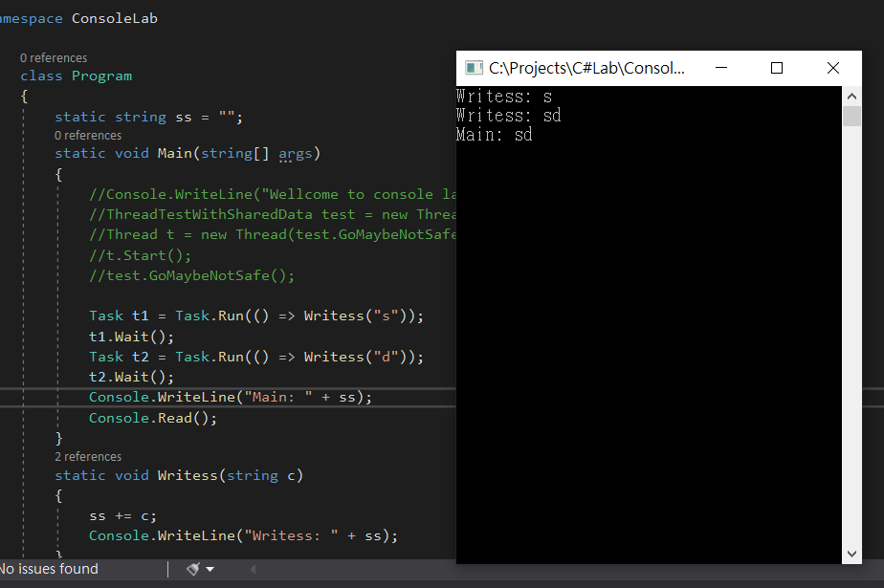Click the commented '//t.Start();' line

pyautogui.click(x=141, y=255)
